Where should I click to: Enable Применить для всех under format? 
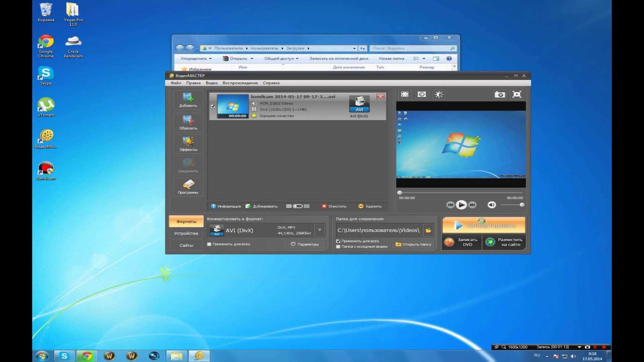[x=209, y=244]
